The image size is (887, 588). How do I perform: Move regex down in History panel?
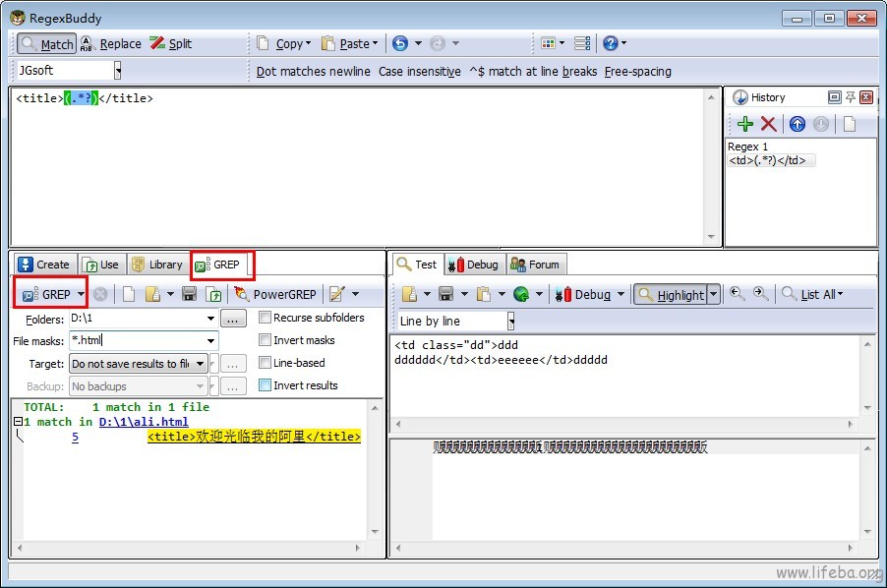tap(821, 124)
